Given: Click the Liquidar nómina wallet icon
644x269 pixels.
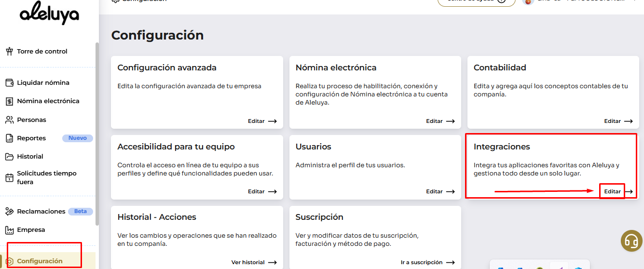Looking at the screenshot, I should pos(9,83).
